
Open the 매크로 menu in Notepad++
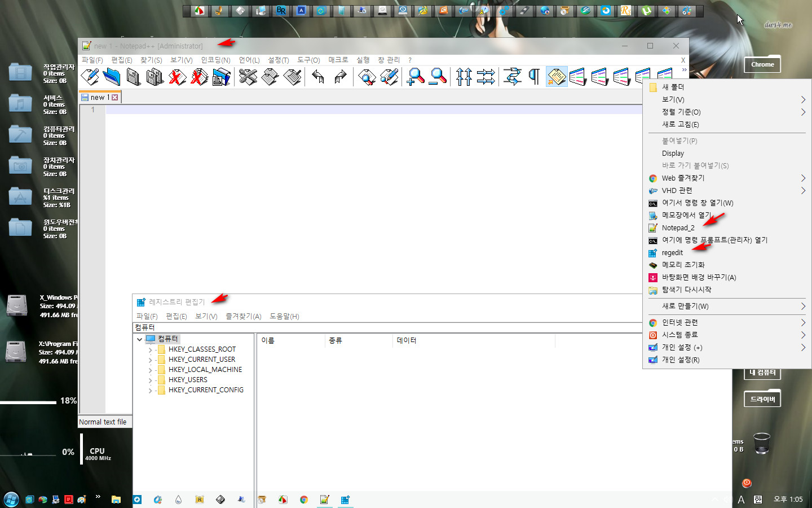pyautogui.click(x=338, y=60)
